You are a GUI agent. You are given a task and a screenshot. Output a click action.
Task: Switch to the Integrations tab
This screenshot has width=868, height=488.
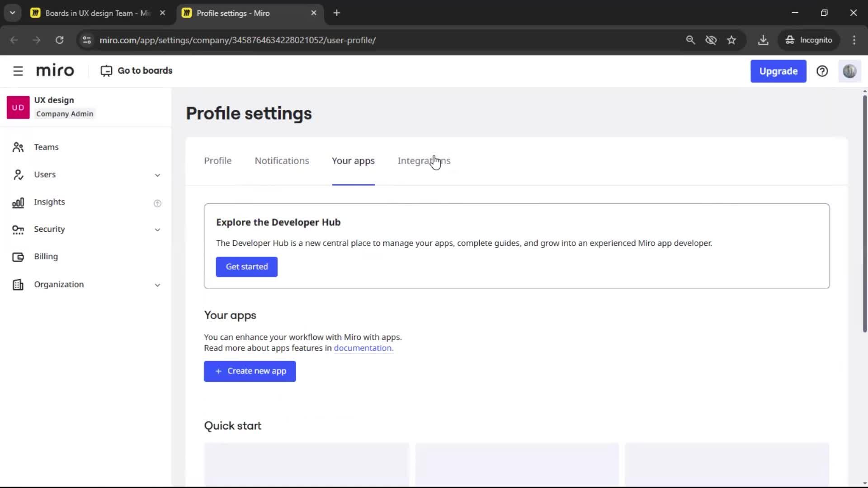[424, 161]
